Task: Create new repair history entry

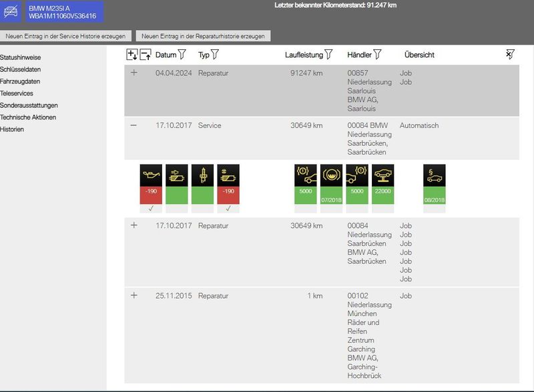Action: point(203,36)
